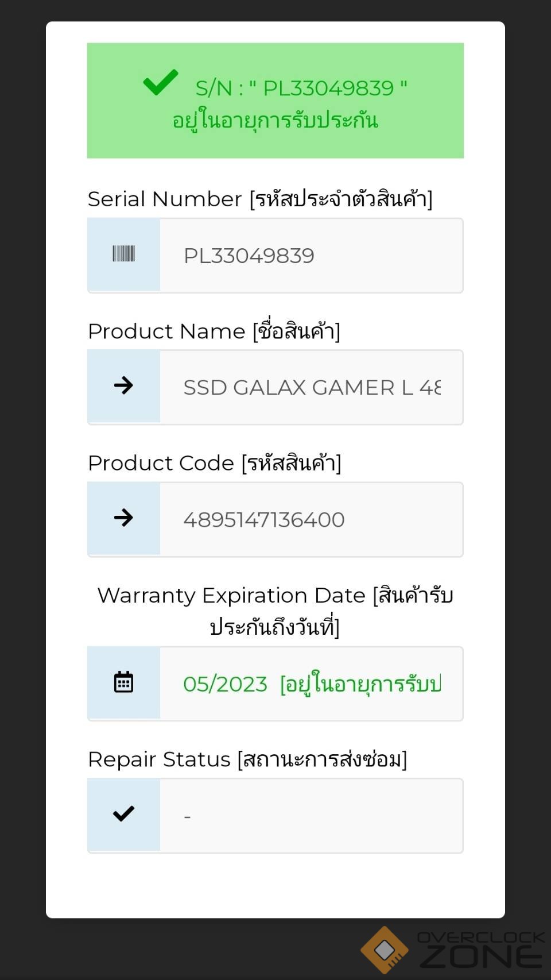Click the Product Code label
The image size is (551, 980).
click(x=214, y=463)
